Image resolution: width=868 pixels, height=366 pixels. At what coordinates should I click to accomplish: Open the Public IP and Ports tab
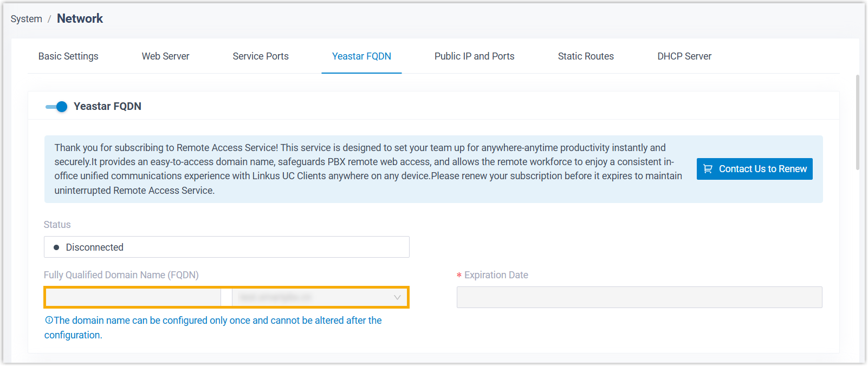tap(474, 56)
